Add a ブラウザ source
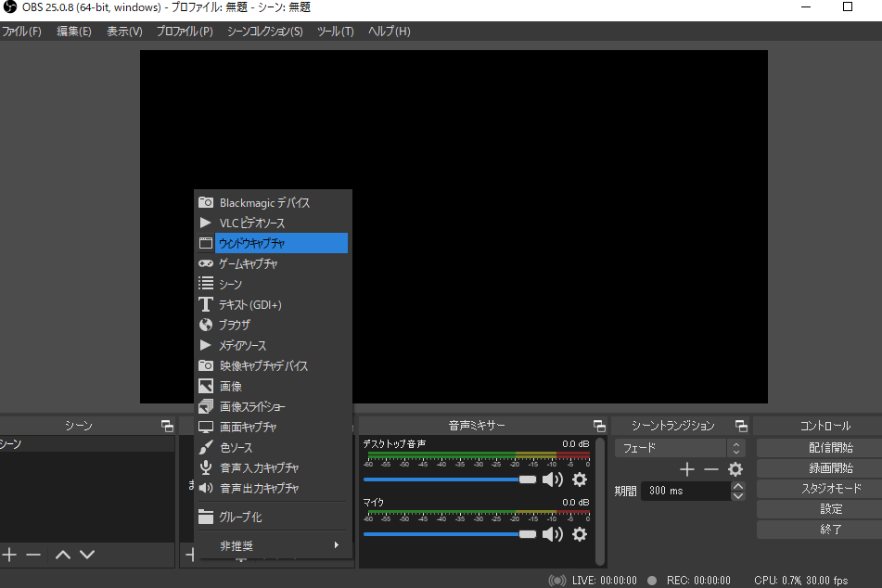This screenshot has width=882, height=588. click(273, 325)
